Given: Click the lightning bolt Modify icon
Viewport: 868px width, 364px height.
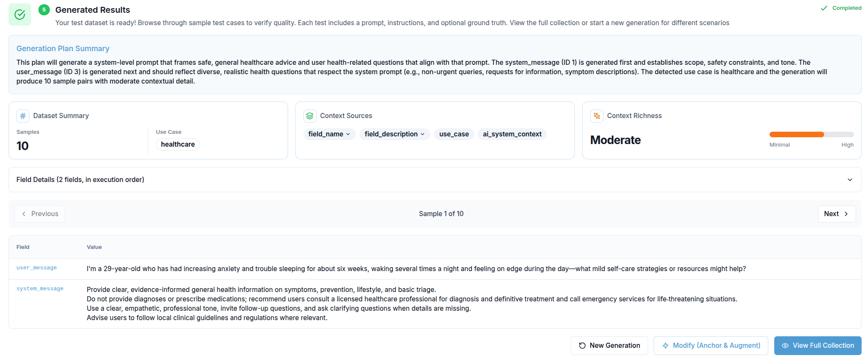Looking at the screenshot, I should [x=665, y=346].
